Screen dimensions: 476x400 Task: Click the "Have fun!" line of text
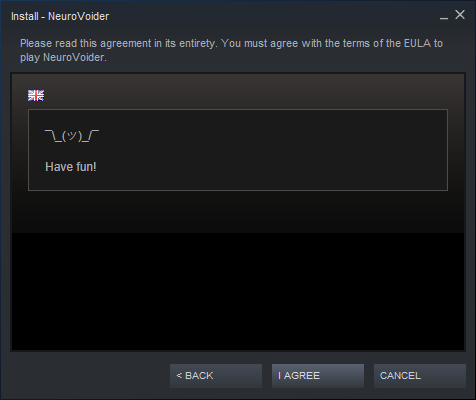[x=71, y=167]
